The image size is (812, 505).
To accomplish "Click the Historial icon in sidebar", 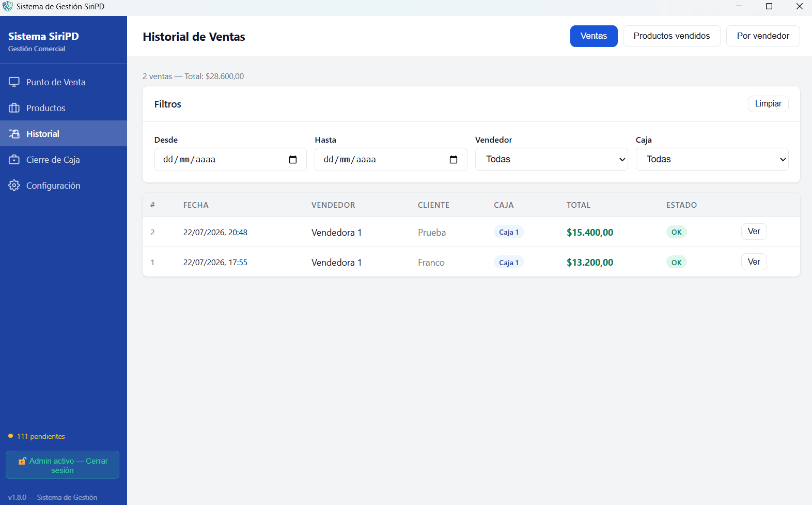I will coord(14,134).
